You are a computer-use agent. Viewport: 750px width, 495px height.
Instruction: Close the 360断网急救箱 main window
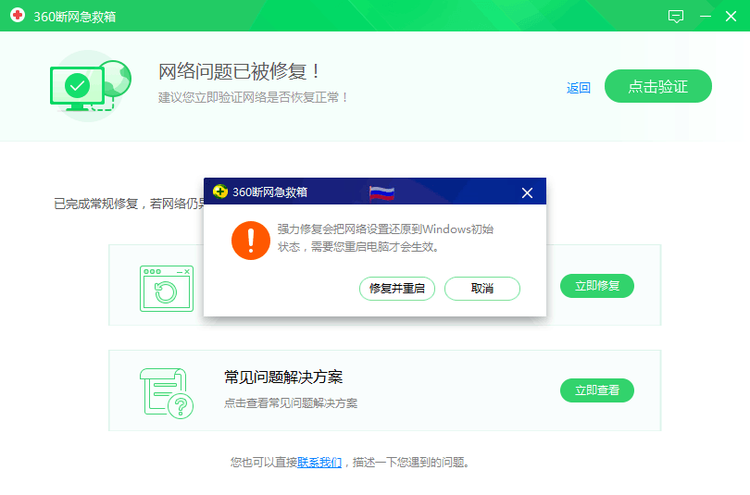[730, 16]
